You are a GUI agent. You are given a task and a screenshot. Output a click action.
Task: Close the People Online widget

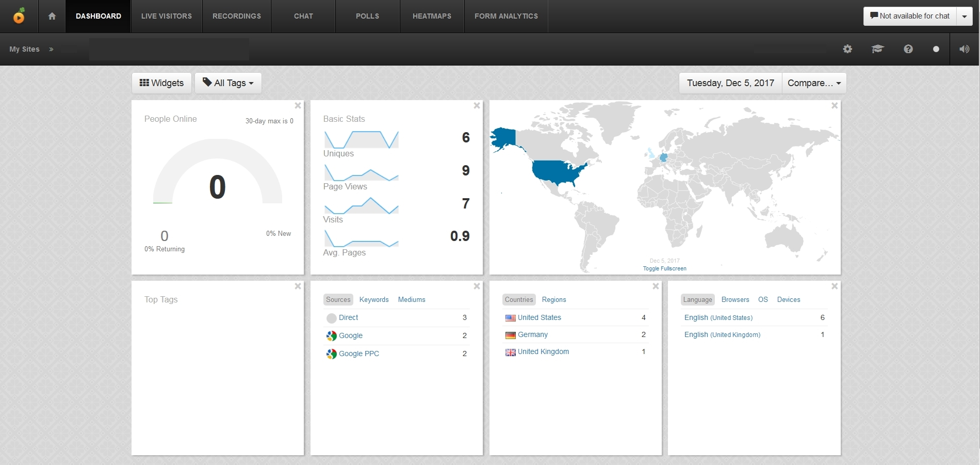coord(298,106)
